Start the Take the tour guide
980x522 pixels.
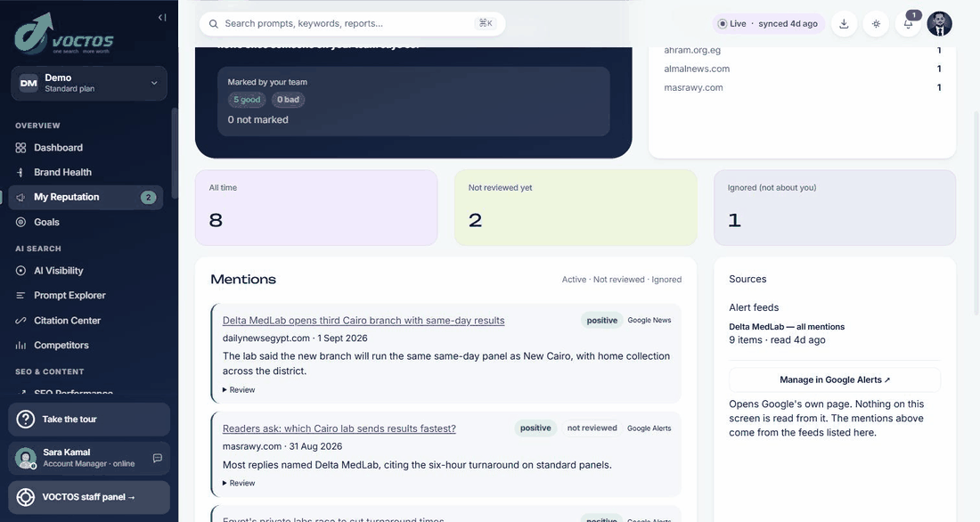click(x=89, y=420)
